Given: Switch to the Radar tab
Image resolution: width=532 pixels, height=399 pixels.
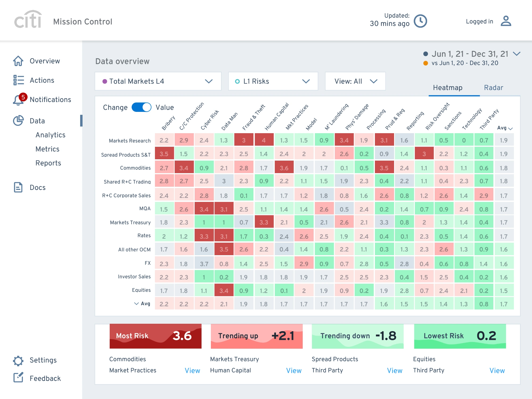Looking at the screenshot, I should pos(493,88).
